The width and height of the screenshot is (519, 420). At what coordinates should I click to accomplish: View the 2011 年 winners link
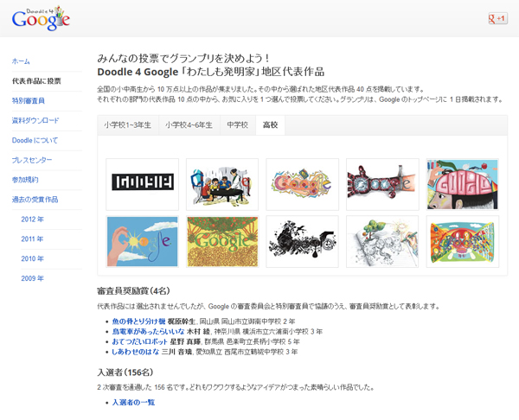33,239
